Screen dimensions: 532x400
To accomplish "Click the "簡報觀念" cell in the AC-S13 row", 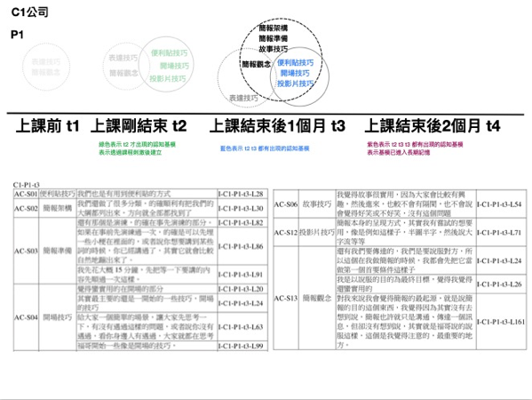I will 317,298.
